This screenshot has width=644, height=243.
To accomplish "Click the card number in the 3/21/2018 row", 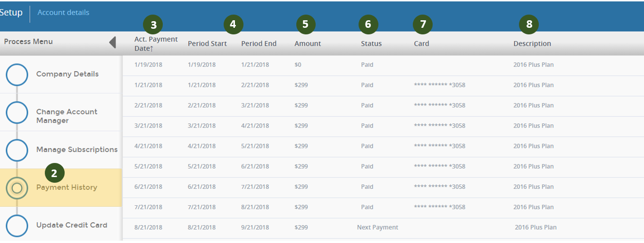I will pos(439,126).
